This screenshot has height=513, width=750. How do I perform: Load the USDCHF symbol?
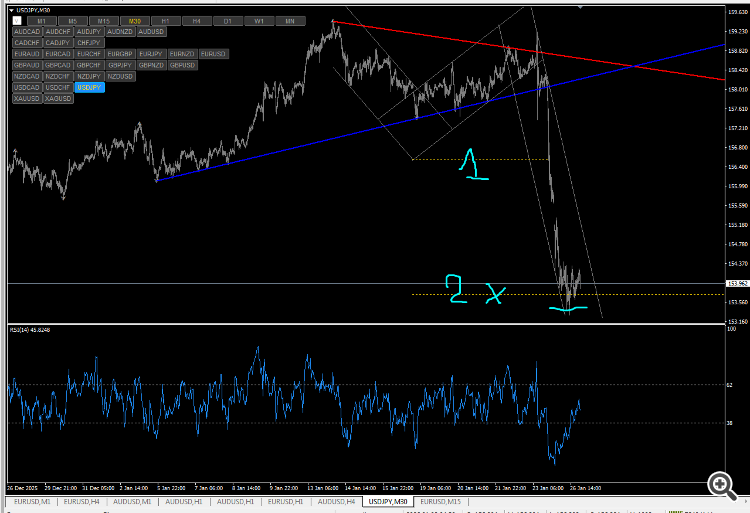pyautogui.click(x=58, y=87)
